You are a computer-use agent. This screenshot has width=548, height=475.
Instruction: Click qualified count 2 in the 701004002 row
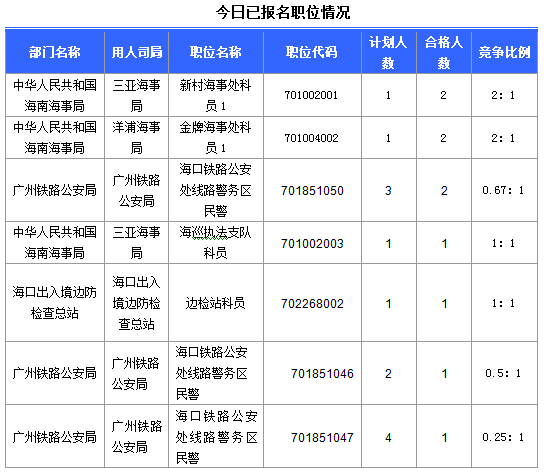click(x=444, y=138)
